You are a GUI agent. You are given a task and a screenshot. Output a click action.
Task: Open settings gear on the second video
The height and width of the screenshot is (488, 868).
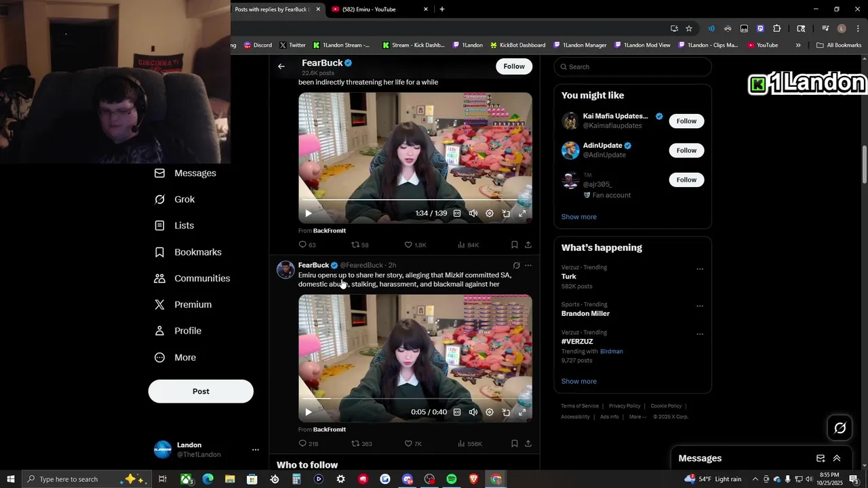pos(490,412)
